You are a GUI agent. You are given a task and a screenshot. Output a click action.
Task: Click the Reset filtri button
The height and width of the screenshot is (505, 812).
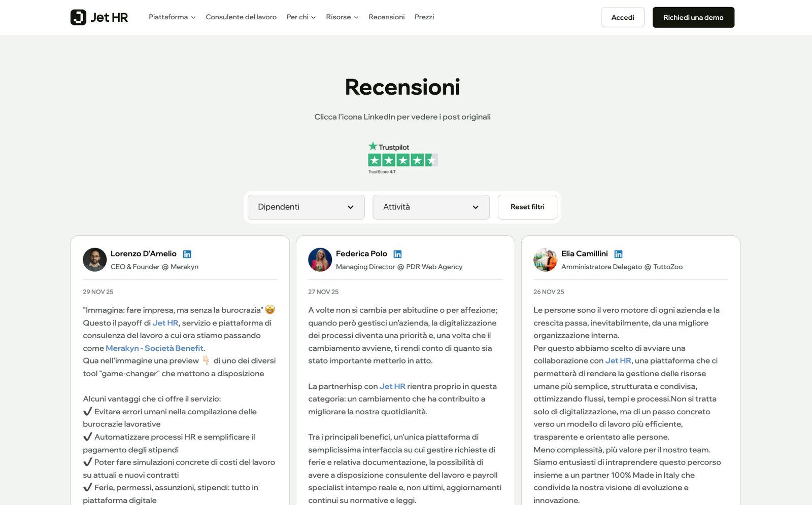527,207
